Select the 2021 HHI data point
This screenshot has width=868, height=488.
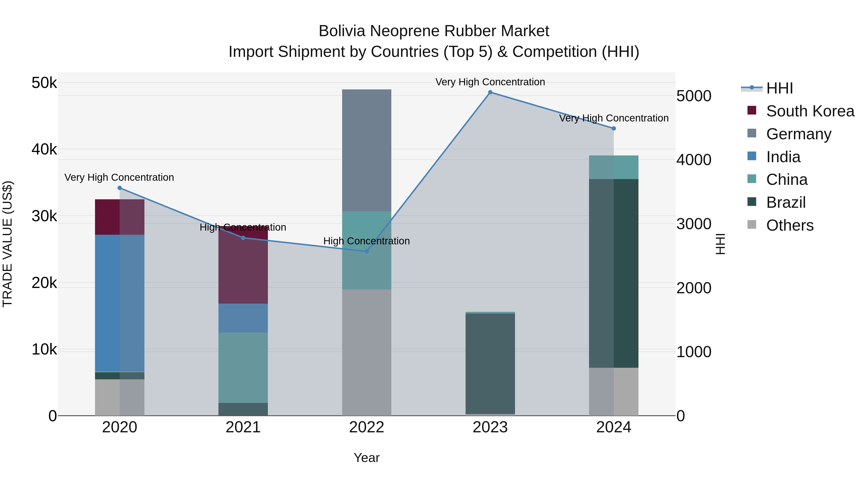pos(243,238)
